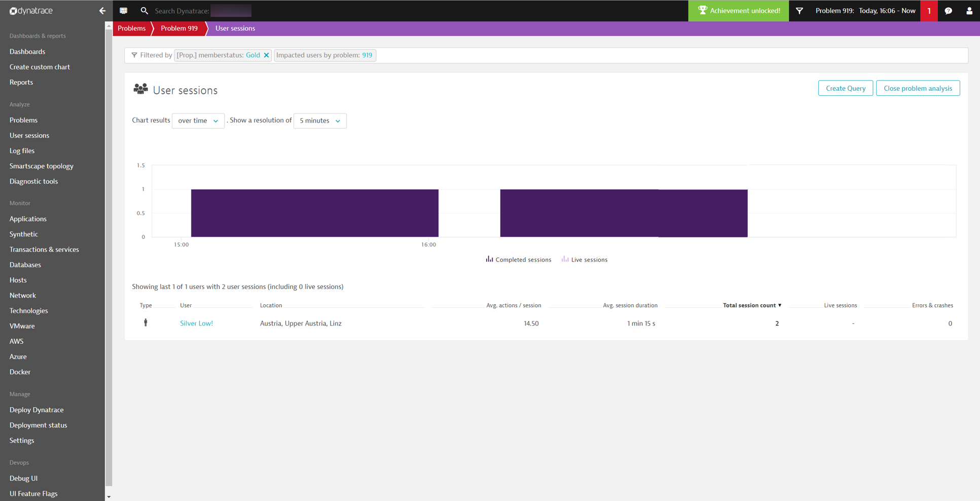Click the Location column header
980x501 pixels.
tap(271, 305)
